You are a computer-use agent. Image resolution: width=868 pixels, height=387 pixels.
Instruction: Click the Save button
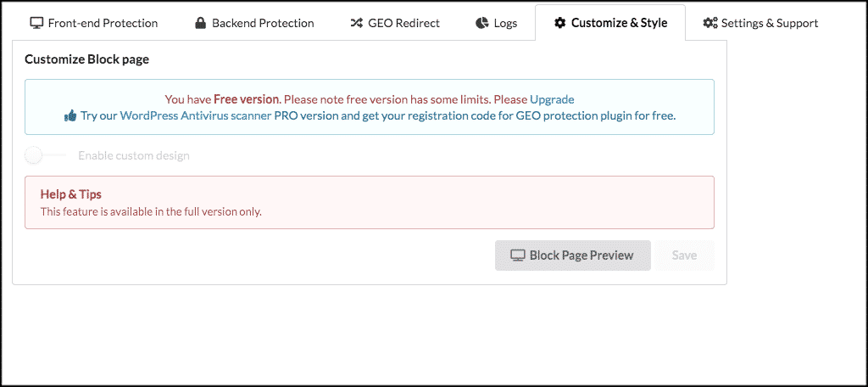coord(684,255)
